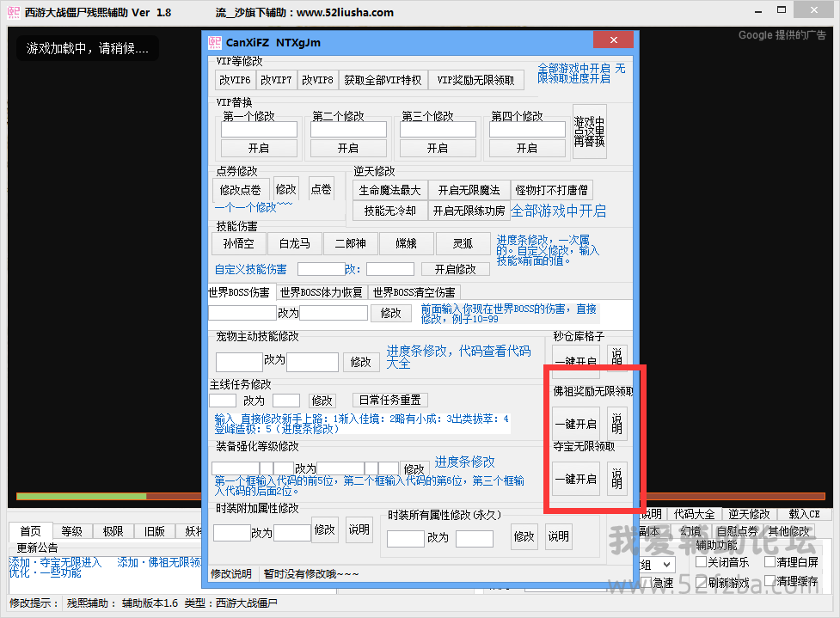The height and width of the screenshot is (618, 840).
Task: Click 一键开启 under 夺宝无限领取
Action: coord(575,480)
